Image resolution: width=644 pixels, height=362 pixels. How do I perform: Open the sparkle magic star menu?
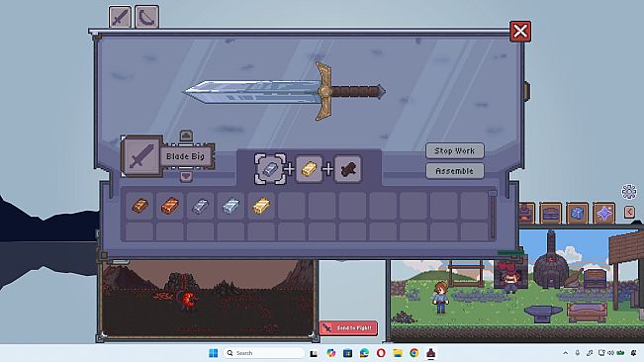pyautogui.click(x=603, y=213)
